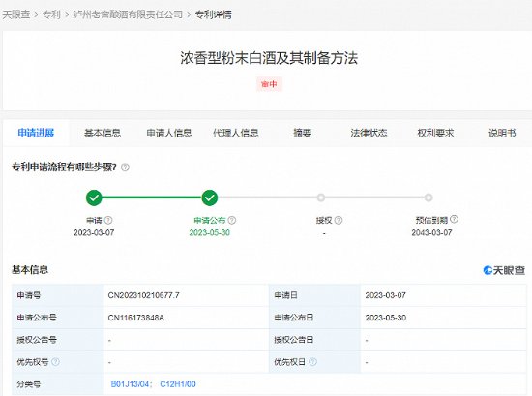Click the 天眼查 logo beside 基本信息
Viewport: 532px width, 396px height.
pyautogui.click(x=504, y=270)
